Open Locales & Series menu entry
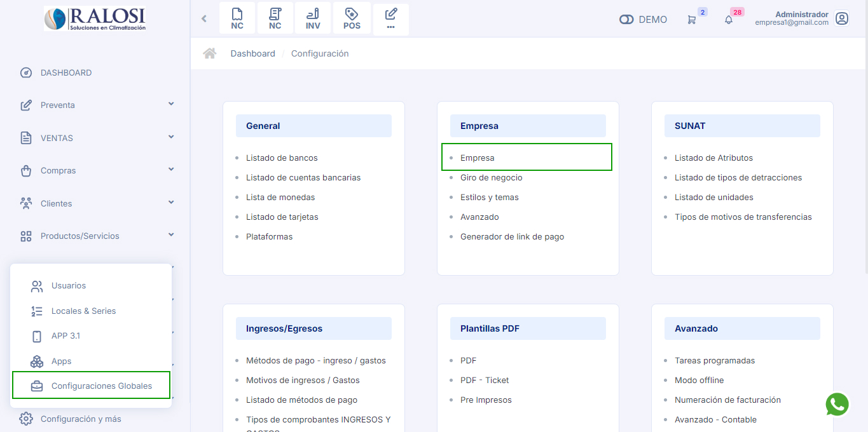 tap(83, 311)
